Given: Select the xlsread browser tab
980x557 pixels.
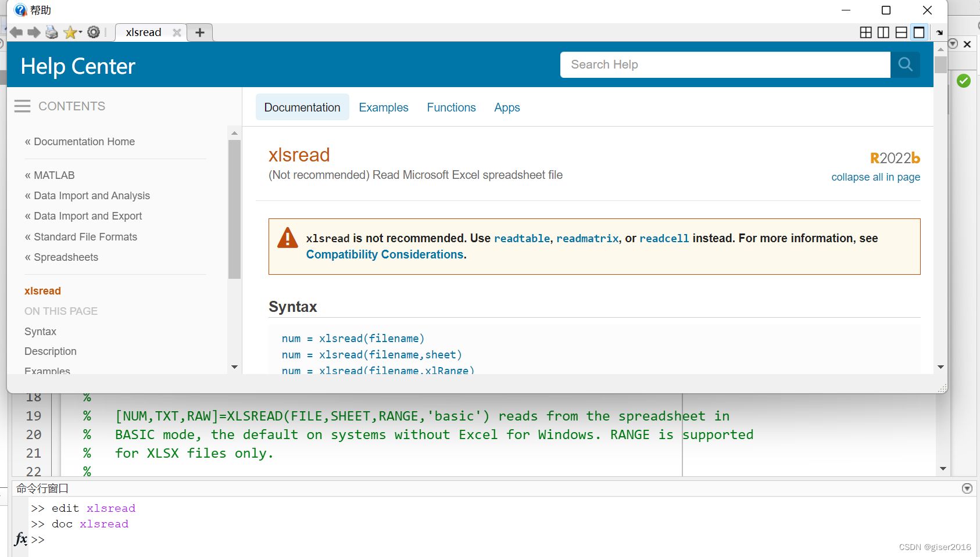Looking at the screenshot, I should click(x=144, y=33).
